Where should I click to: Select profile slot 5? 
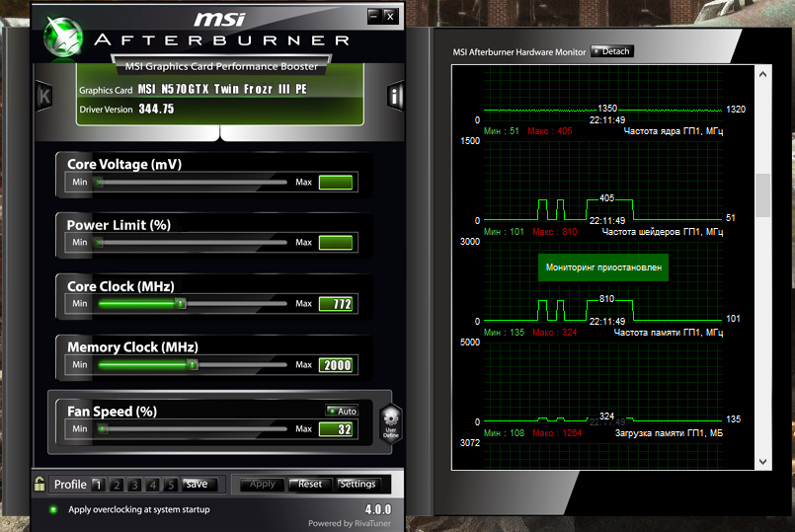171,485
